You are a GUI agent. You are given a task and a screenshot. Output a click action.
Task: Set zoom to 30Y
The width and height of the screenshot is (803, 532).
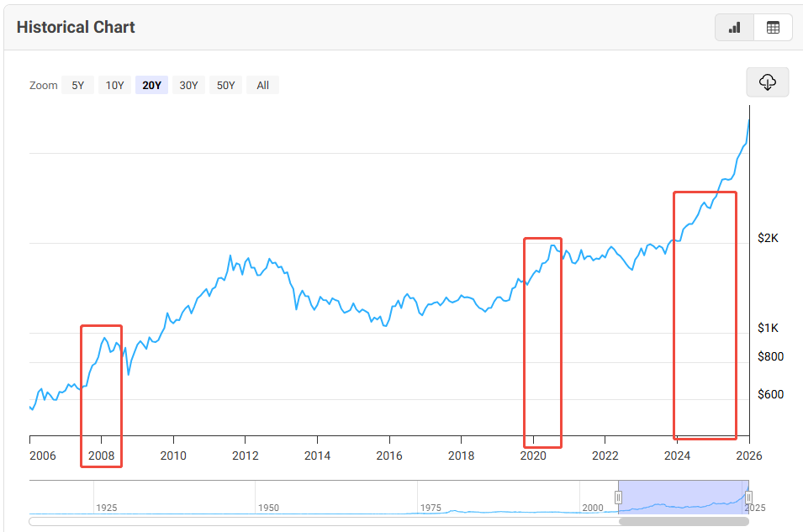point(189,85)
